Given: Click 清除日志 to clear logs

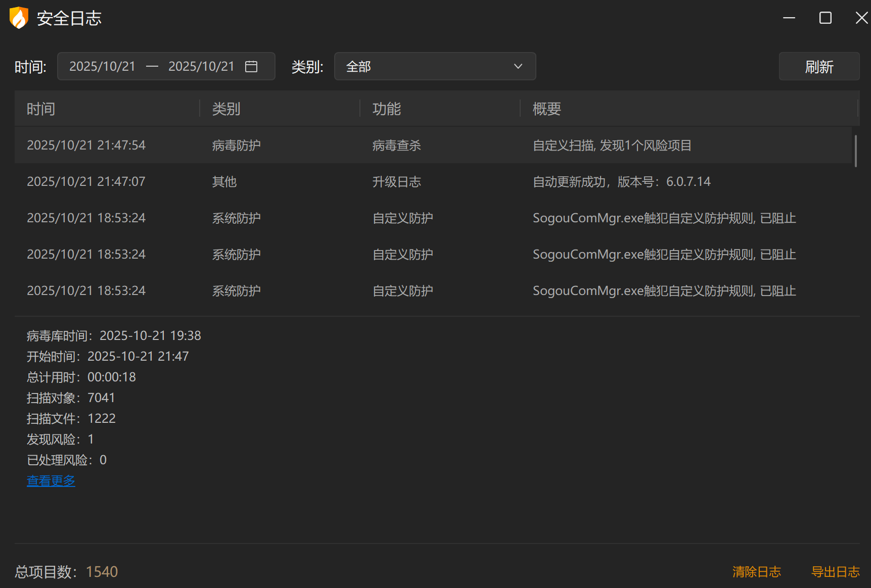Looking at the screenshot, I should 756,571.
